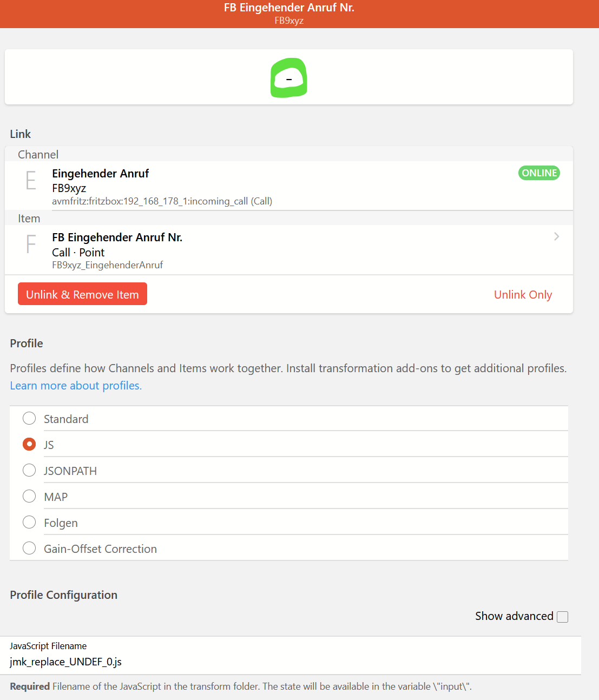Click the green ONLINE status badge
599x700 pixels.
click(x=539, y=173)
